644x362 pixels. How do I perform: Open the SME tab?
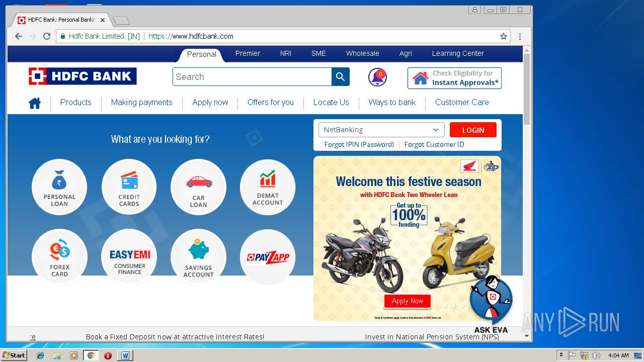[318, 53]
